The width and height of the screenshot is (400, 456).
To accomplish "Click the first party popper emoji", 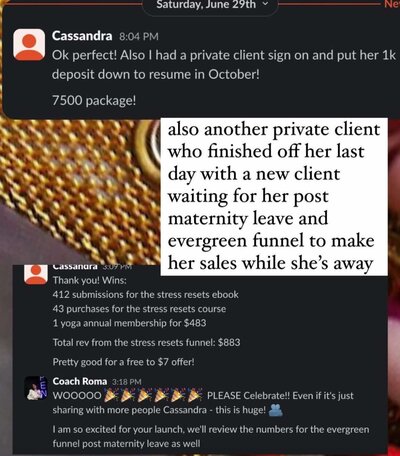I will tap(111, 396).
